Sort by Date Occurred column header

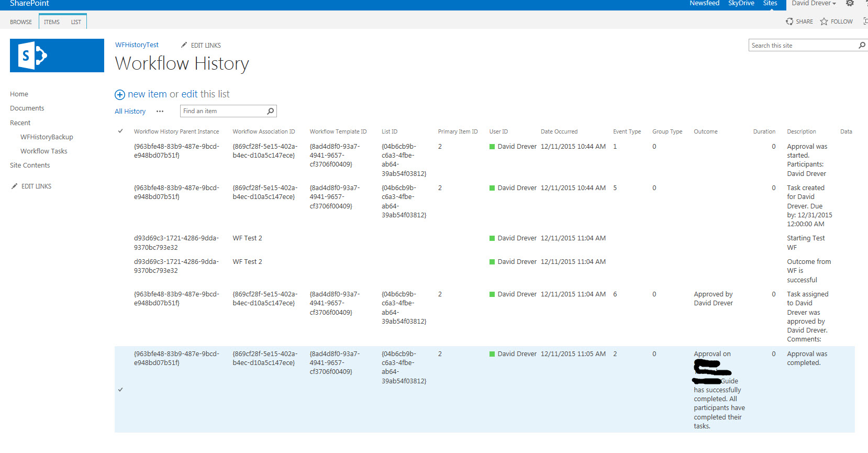point(559,131)
